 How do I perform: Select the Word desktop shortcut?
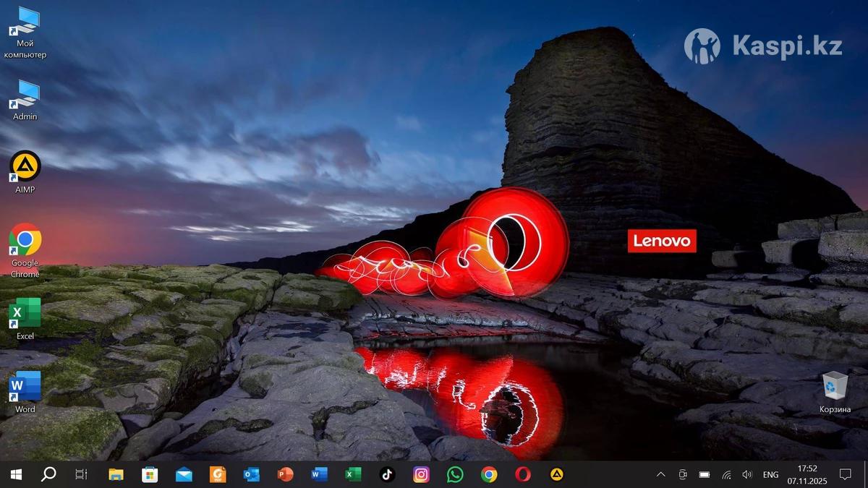(25, 387)
